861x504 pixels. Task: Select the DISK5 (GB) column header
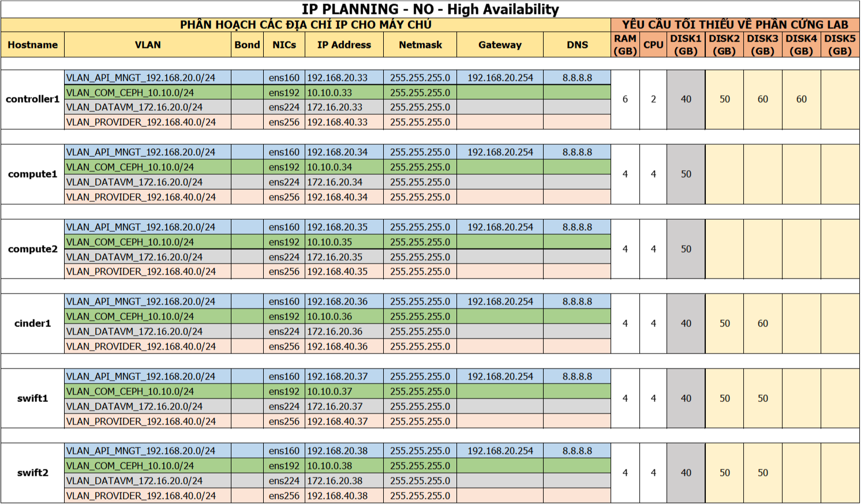coord(840,45)
